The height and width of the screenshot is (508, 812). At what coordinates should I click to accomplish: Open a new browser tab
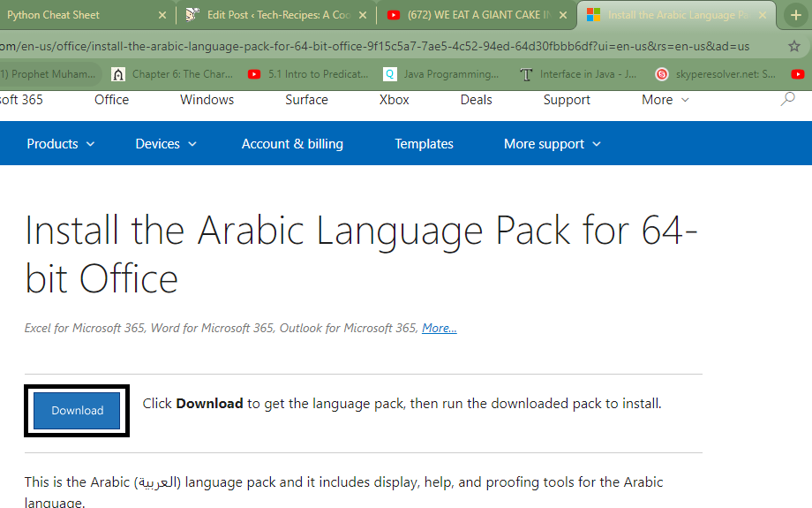(x=796, y=15)
